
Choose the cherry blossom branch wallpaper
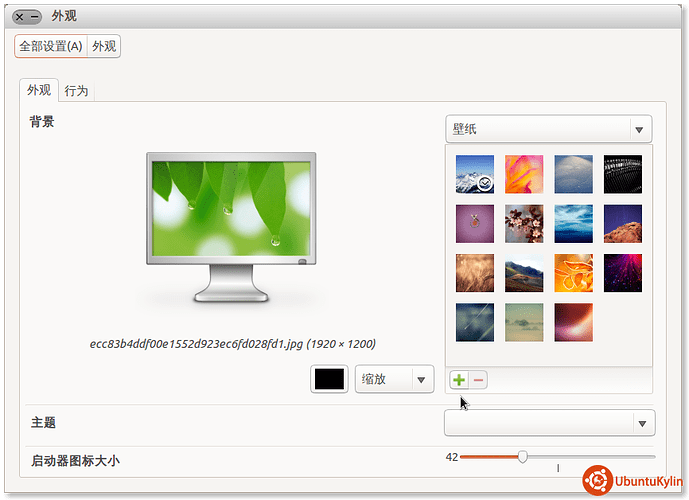(x=524, y=224)
